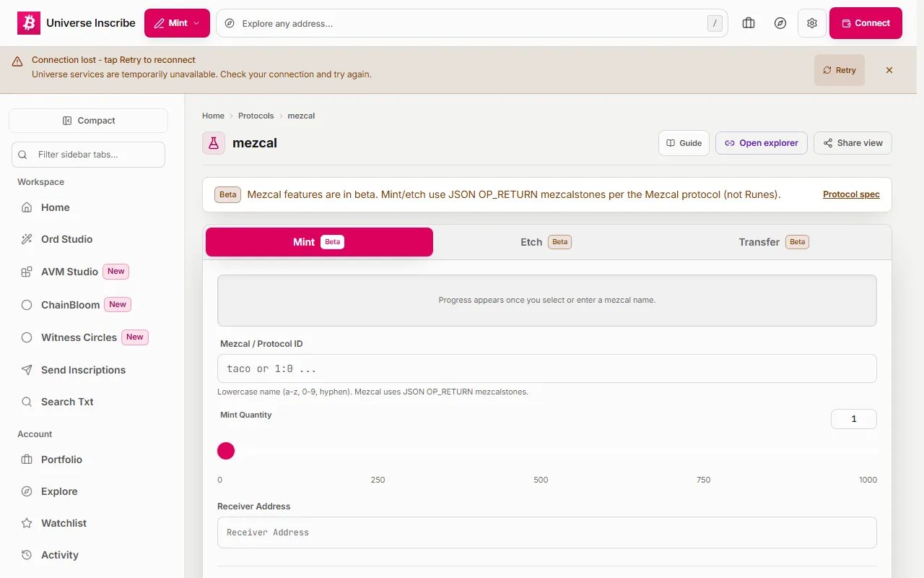Image resolution: width=924 pixels, height=578 pixels.
Task: Click the Search Txt magnifier icon
Action: (27, 402)
